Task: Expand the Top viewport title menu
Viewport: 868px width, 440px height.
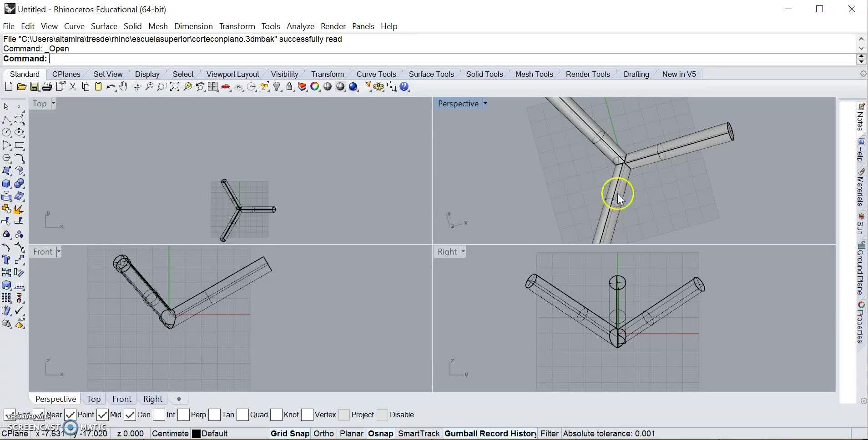Action: pos(53,104)
